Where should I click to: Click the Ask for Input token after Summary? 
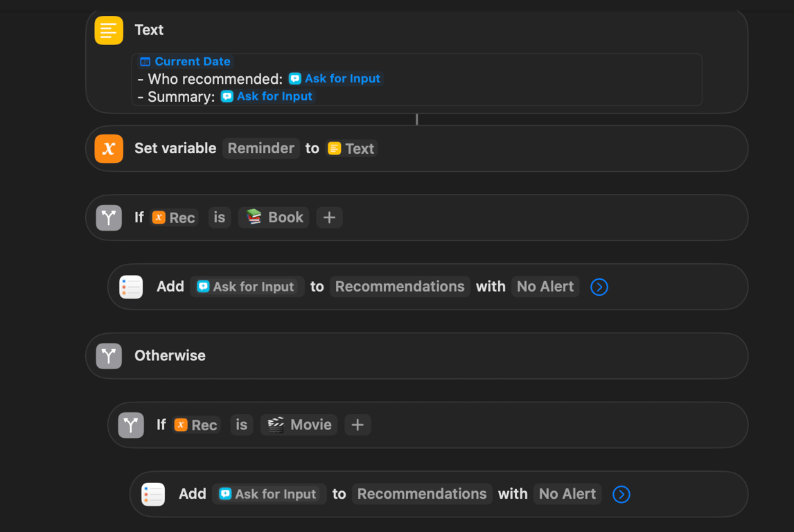(x=267, y=96)
